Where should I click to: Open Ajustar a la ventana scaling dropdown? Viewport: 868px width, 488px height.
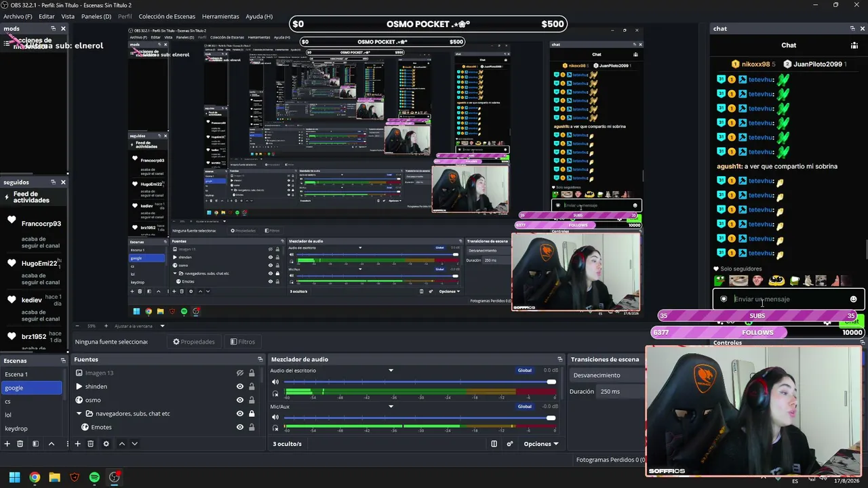coord(162,326)
